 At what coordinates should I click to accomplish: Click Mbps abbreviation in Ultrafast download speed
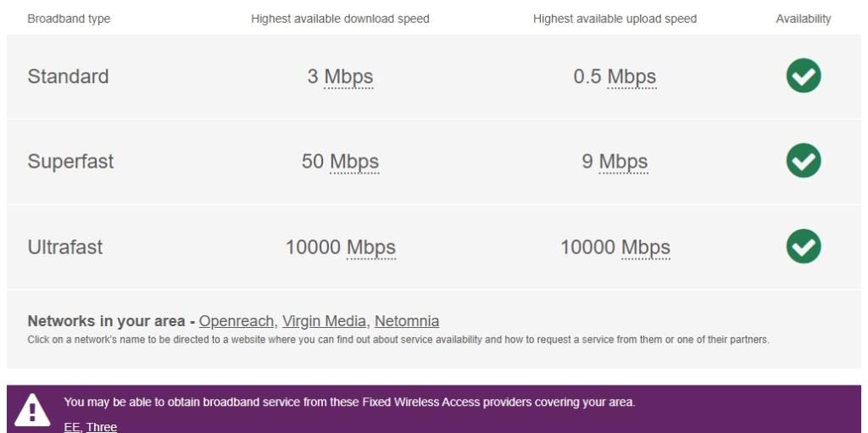(371, 247)
